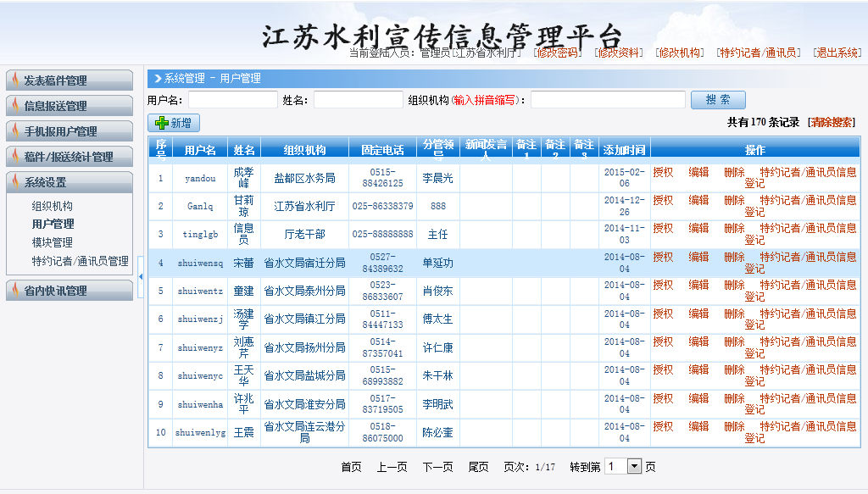Open 特约记者/通讯员 header link

759,53
